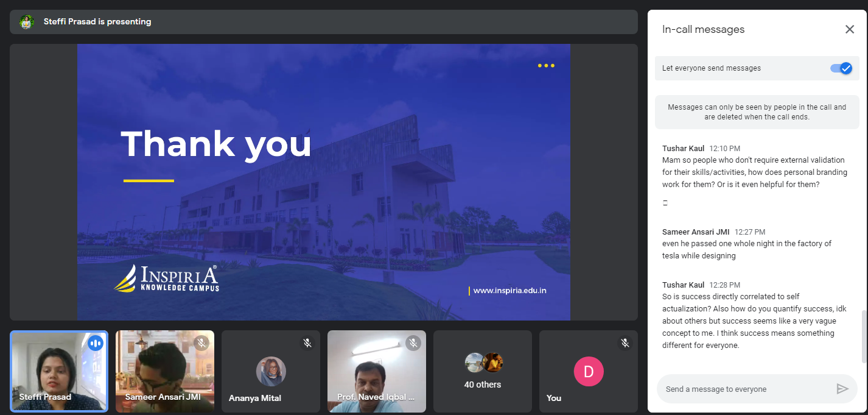Click the stacked avatars above 40 others

pyautogui.click(x=483, y=363)
